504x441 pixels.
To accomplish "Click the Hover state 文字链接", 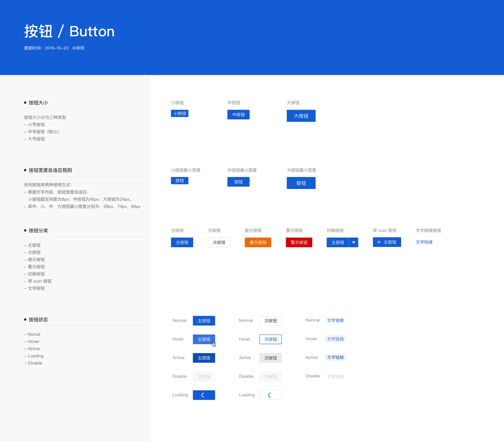I will tap(335, 339).
